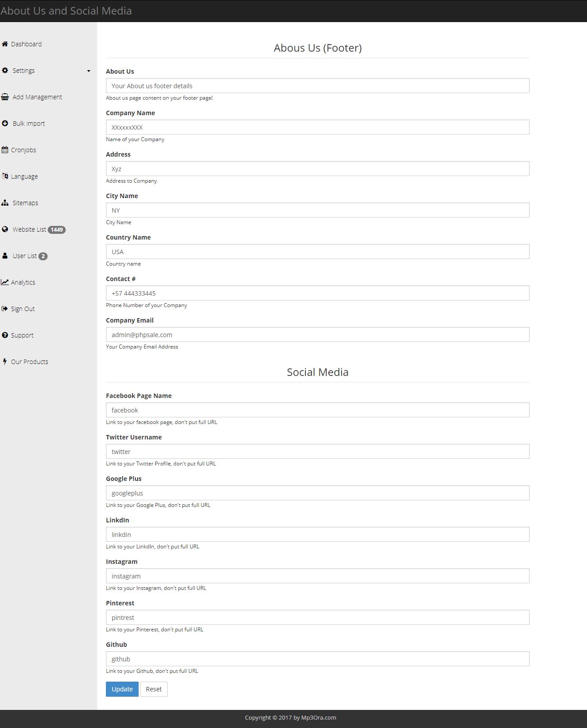Click the Our Products bolt icon
This screenshot has height=728, width=587.
(5, 362)
